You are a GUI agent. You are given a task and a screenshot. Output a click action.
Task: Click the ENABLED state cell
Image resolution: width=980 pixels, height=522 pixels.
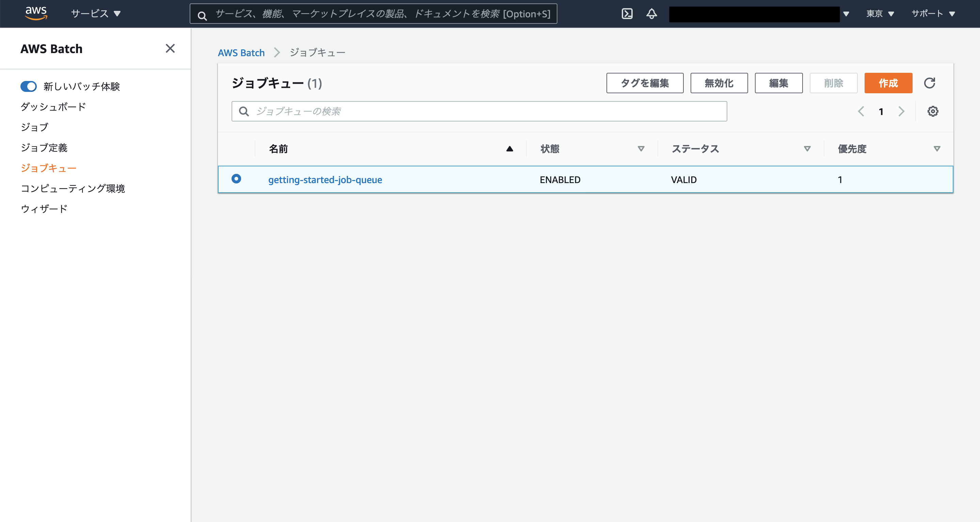coord(560,179)
